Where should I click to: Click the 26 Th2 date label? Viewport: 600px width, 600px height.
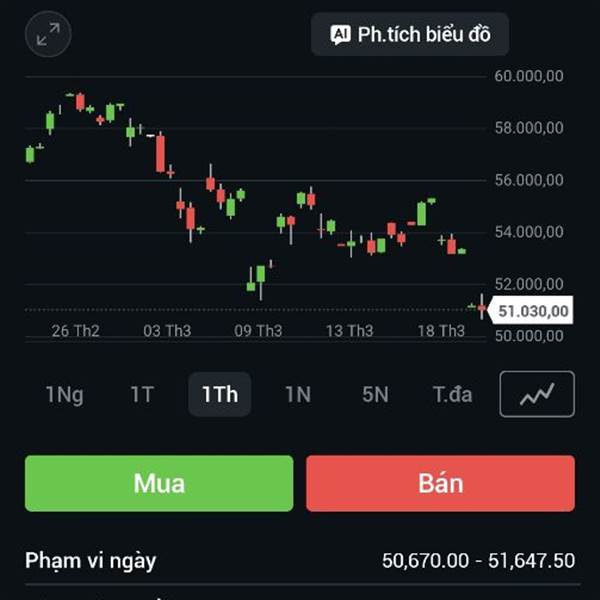[76, 331]
